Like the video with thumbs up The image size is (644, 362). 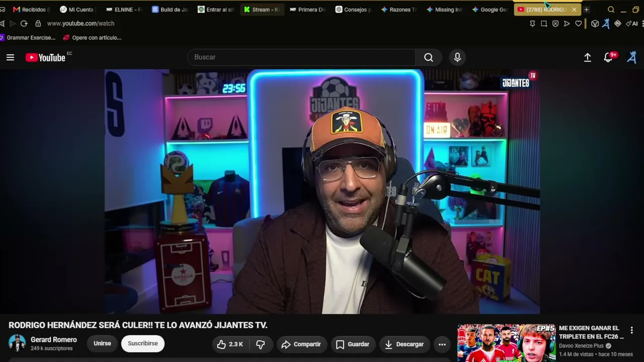click(230, 344)
